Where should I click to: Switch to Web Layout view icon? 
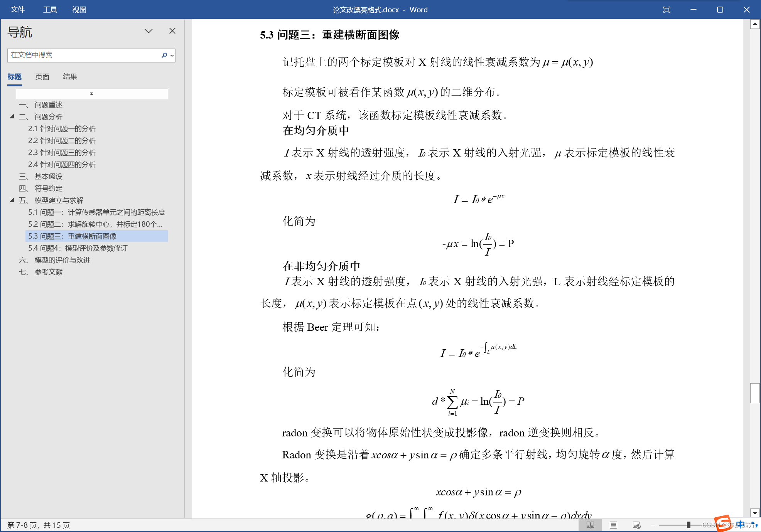(x=636, y=525)
